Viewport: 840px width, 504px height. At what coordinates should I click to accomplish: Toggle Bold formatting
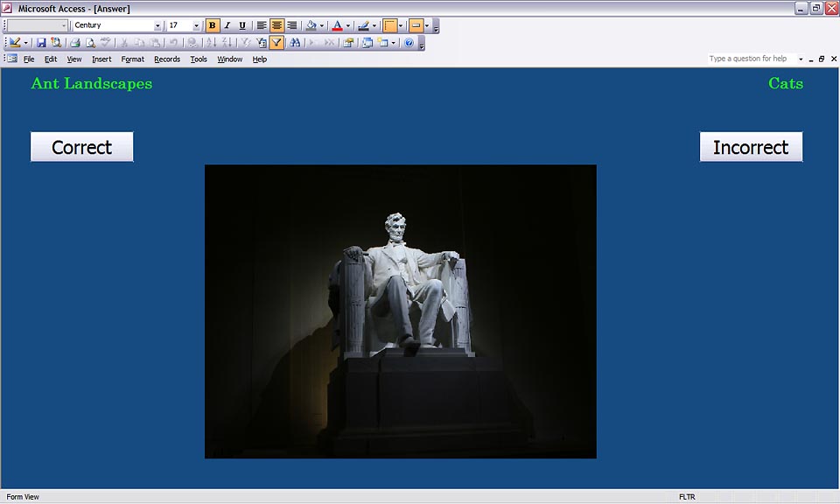(213, 25)
